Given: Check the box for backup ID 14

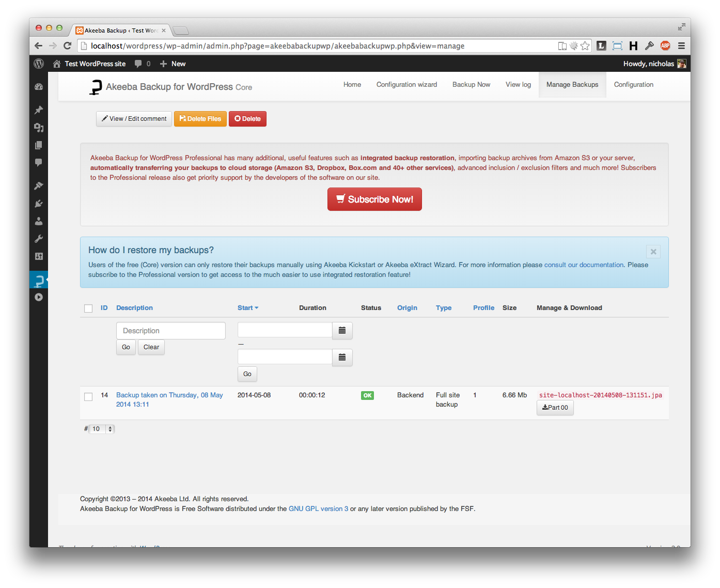Looking at the screenshot, I should click(88, 397).
